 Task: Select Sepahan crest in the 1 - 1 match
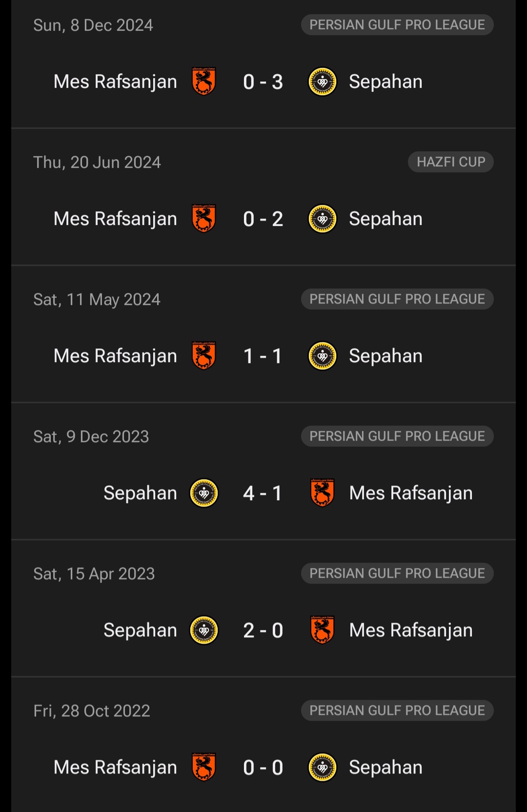tap(323, 356)
